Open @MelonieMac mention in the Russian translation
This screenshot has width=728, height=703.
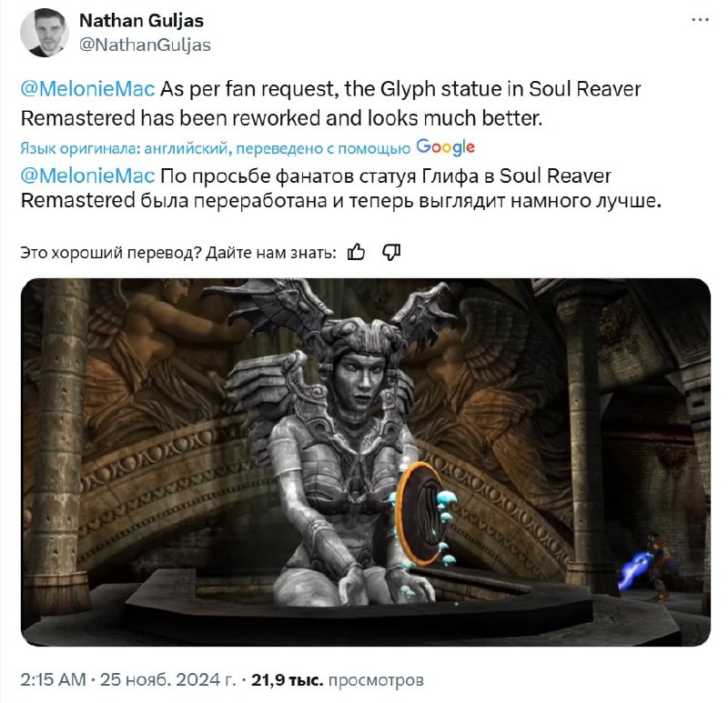(87, 176)
